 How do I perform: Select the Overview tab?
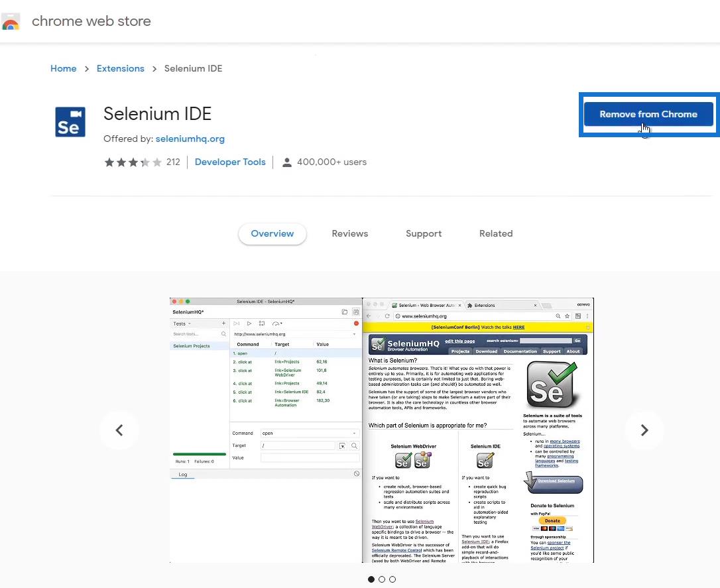(x=272, y=233)
